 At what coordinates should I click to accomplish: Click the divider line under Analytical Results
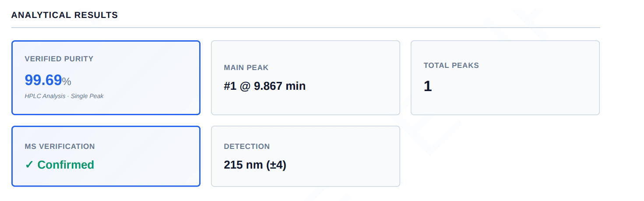pyautogui.click(x=306, y=28)
